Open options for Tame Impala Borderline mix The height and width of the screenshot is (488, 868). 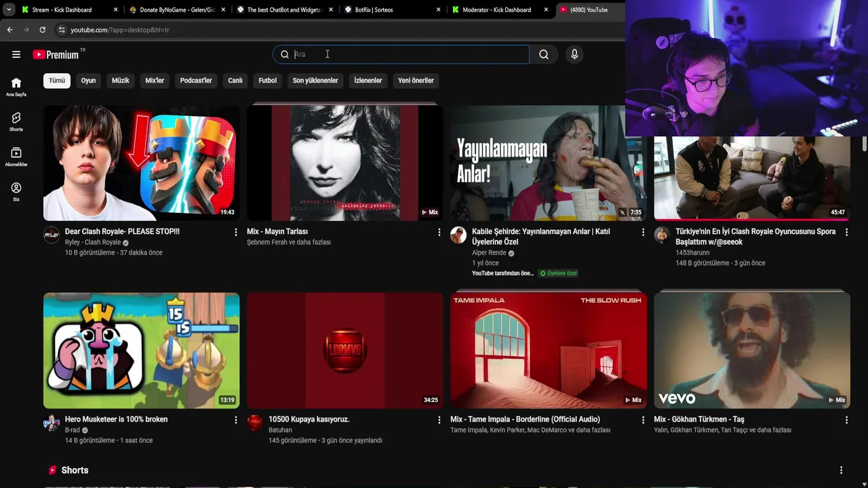(643, 420)
